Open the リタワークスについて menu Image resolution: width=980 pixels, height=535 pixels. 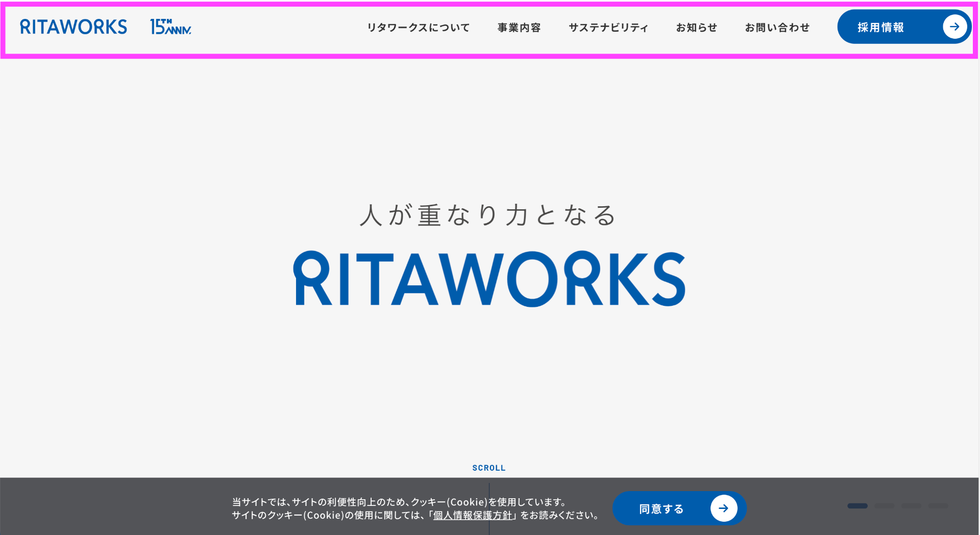point(419,28)
